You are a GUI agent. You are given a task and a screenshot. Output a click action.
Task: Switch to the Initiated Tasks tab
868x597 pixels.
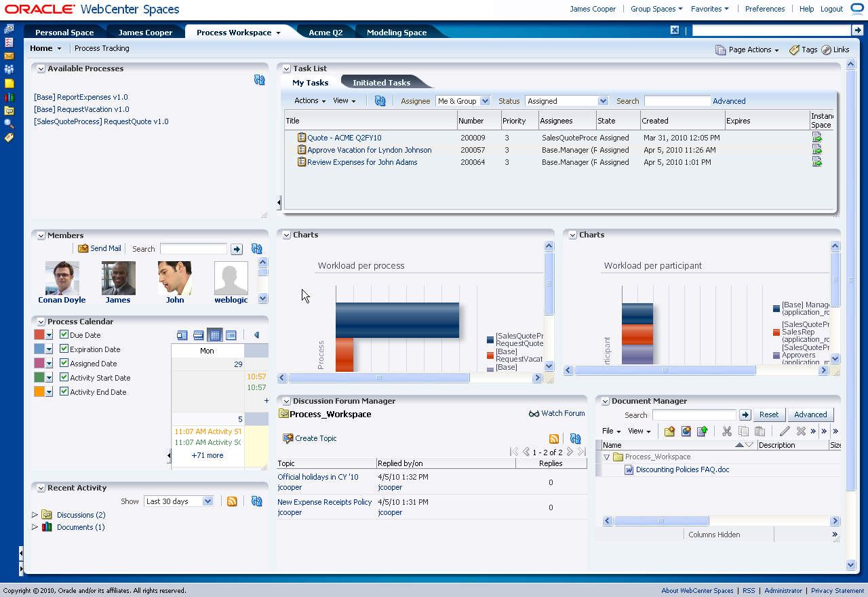tap(381, 83)
